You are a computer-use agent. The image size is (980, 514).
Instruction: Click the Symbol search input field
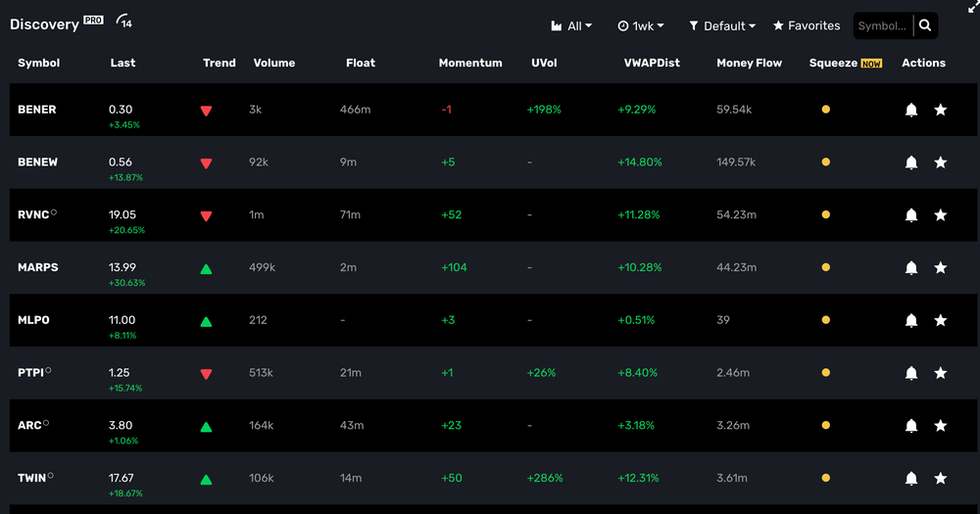(x=882, y=26)
